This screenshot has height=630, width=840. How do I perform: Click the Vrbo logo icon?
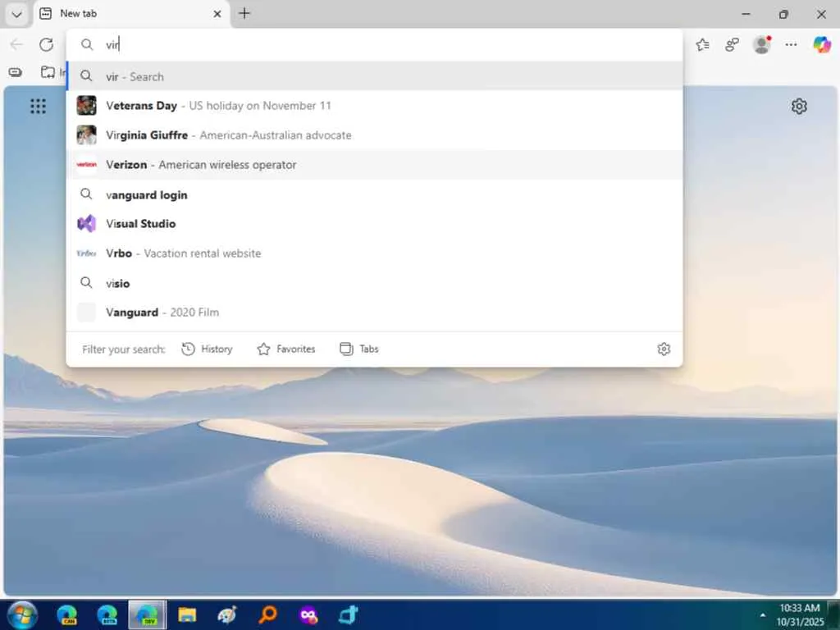tap(86, 253)
